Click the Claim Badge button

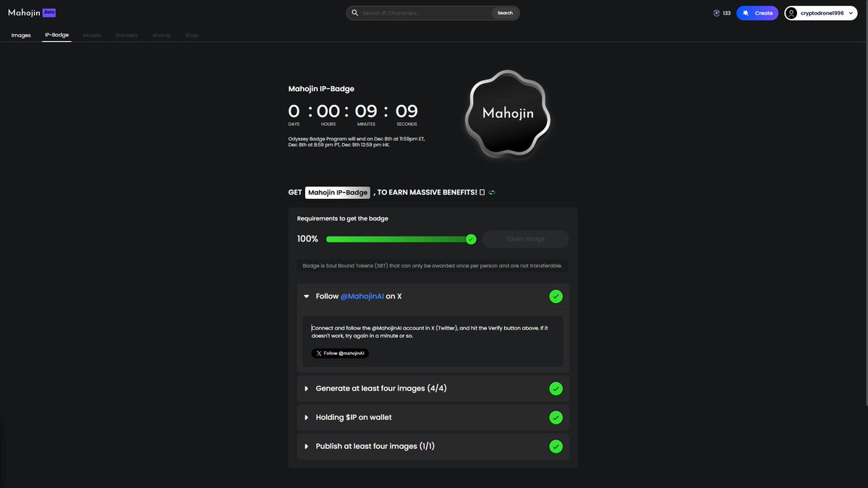click(x=526, y=239)
